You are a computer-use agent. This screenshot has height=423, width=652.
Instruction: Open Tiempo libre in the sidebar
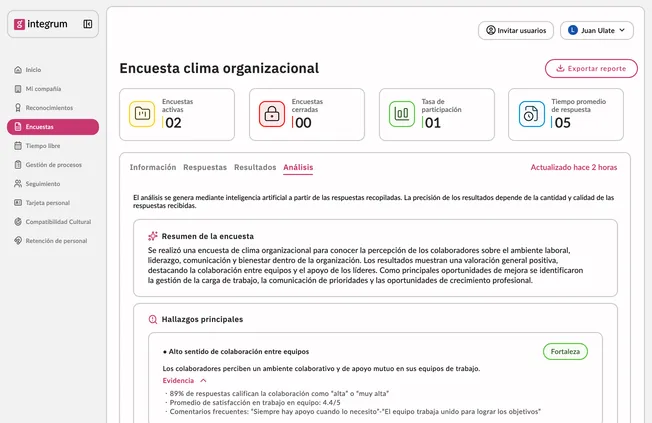tap(53, 146)
